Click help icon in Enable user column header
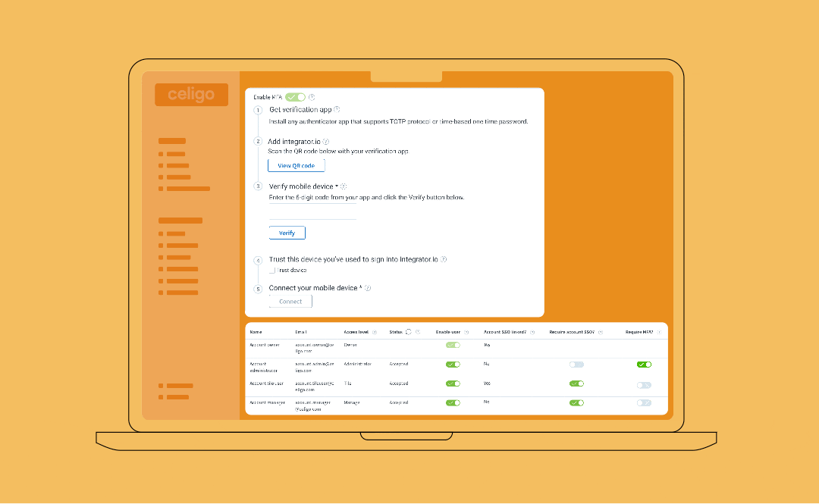Screen dimensions: 819x504 coord(466,332)
